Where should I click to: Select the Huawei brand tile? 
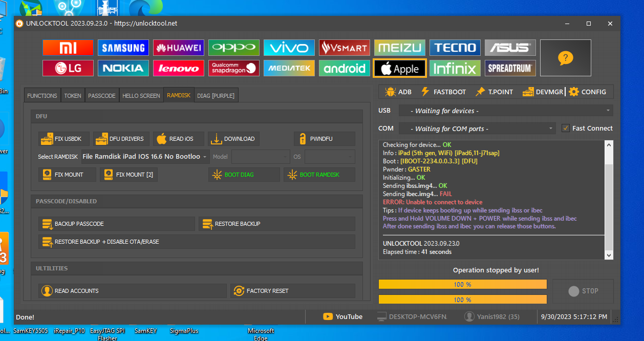[x=179, y=48]
